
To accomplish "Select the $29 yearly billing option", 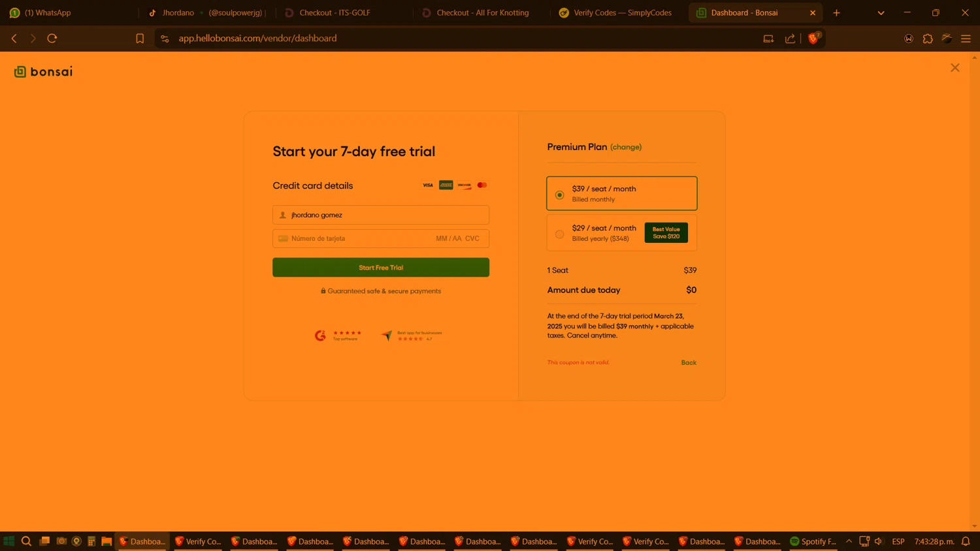I will [622, 233].
